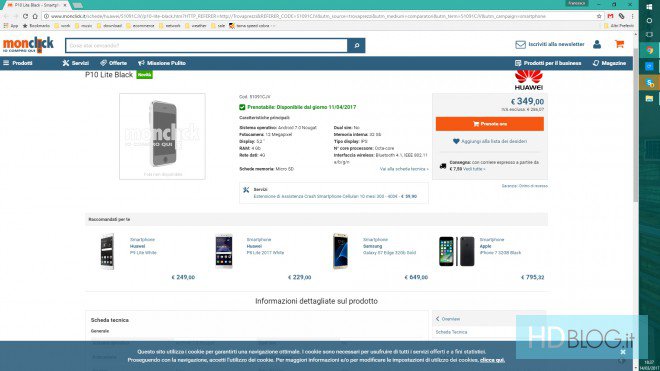Open the user account icon
The width and height of the screenshot is (660, 371).
coord(597,44)
